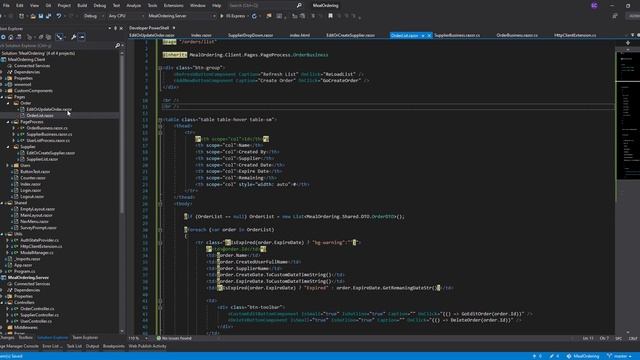Open the Error List panel tab
The height and width of the screenshot is (360, 640).
(x=52, y=347)
